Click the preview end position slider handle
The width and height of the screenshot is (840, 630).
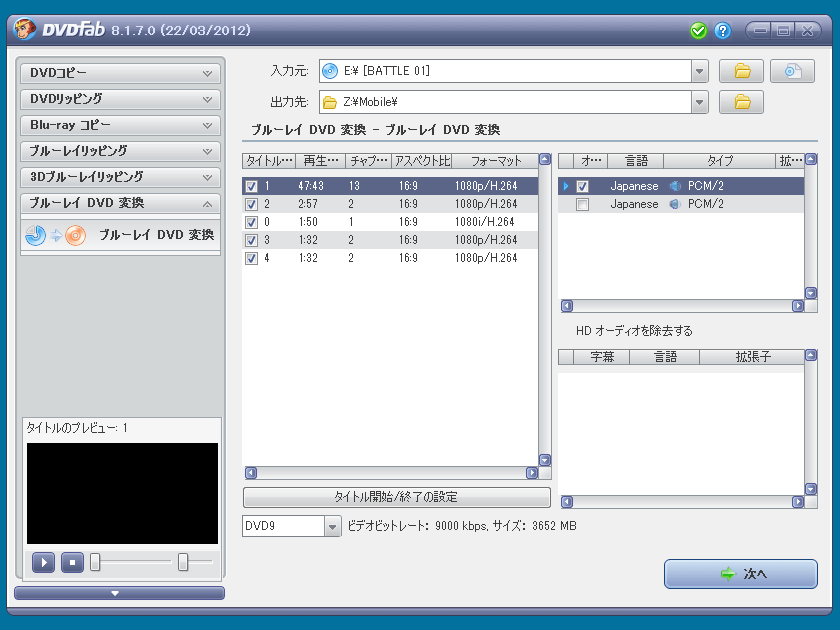(183, 562)
